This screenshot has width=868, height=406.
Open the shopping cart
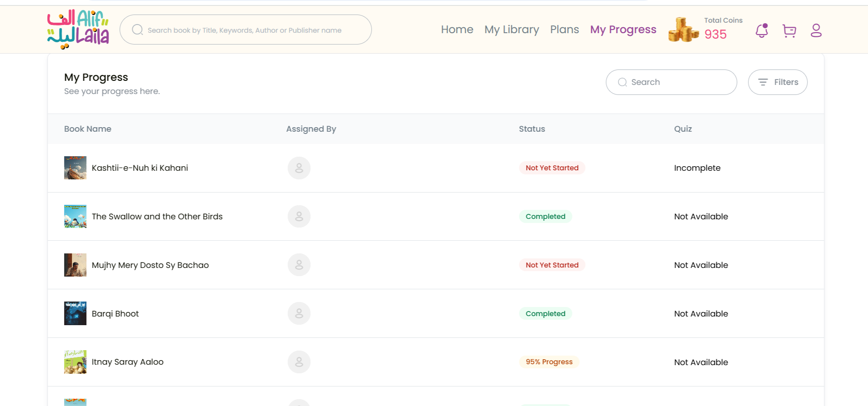click(x=789, y=30)
